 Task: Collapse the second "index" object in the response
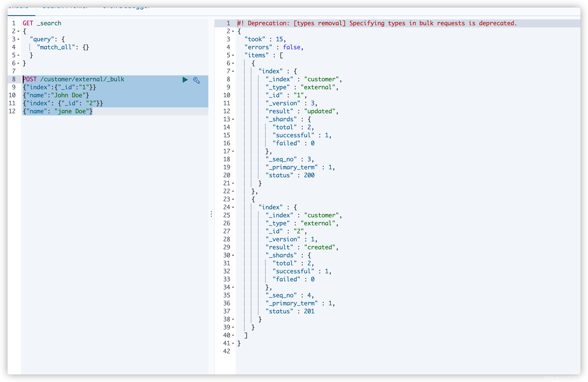click(233, 207)
